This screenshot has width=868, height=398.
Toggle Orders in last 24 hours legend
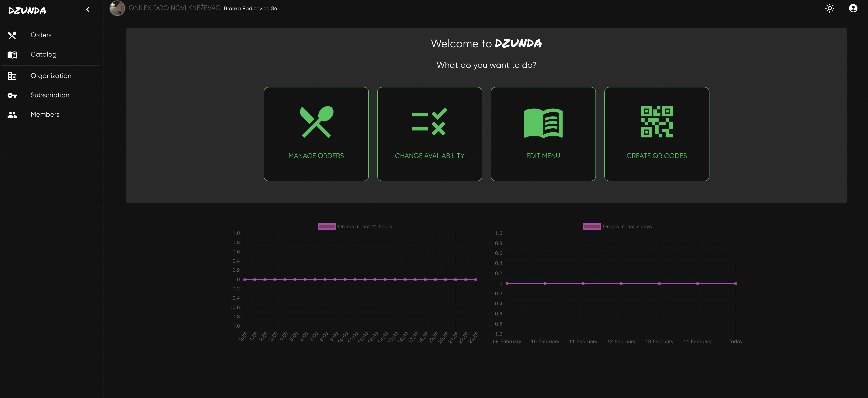coord(365,227)
